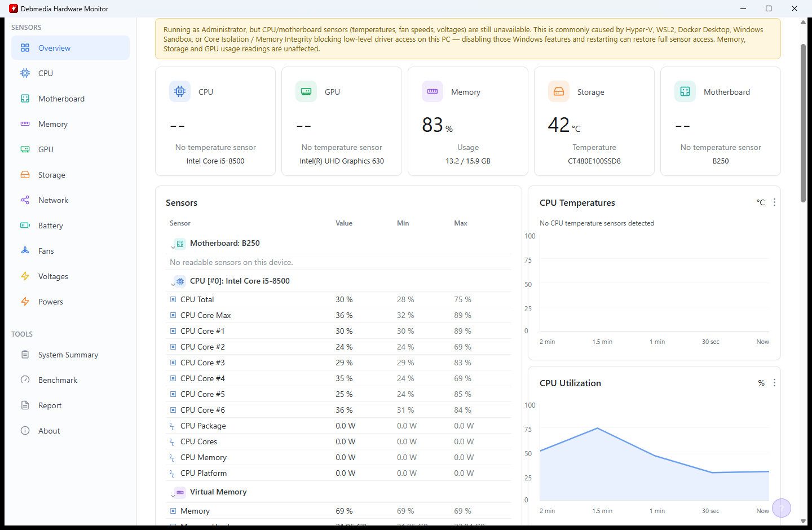Select the CPU Core #4 sensor row
This screenshot has width=812, height=530.
[340, 378]
